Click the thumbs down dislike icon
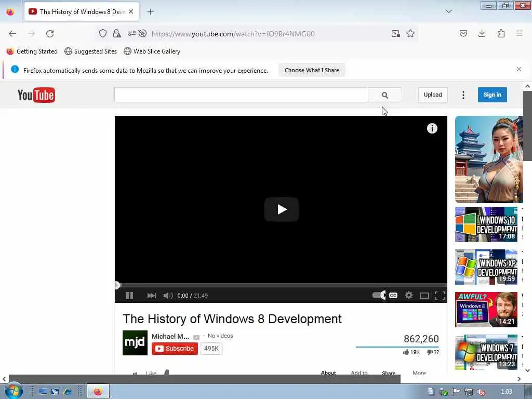The width and height of the screenshot is (532, 399). pos(430,352)
